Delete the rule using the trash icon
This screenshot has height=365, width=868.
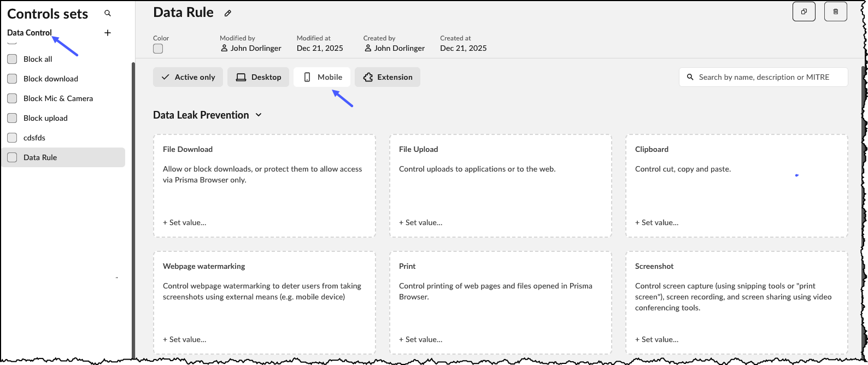point(835,11)
